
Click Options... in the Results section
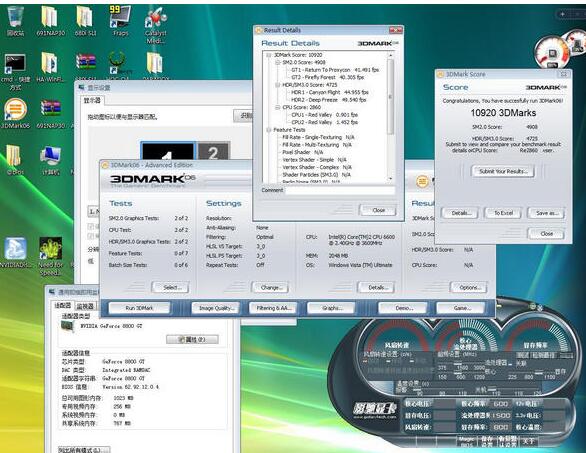coord(469,287)
